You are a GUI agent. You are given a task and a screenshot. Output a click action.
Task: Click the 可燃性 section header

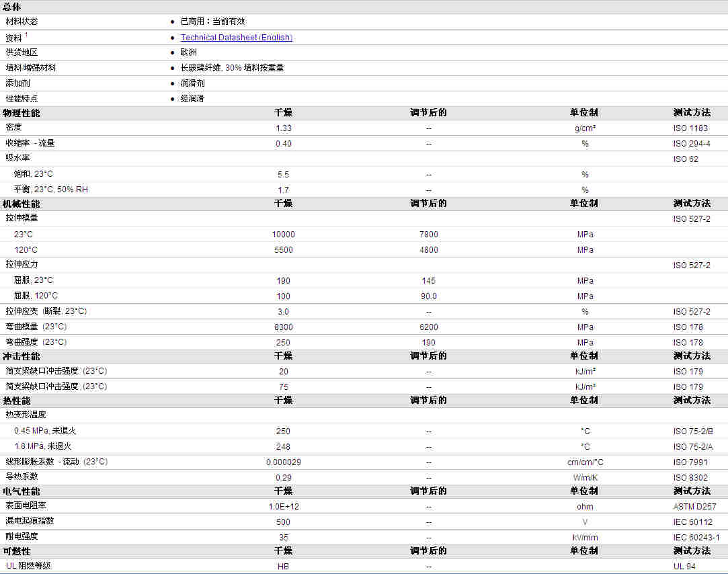pyautogui.click(x=17, y=551)
